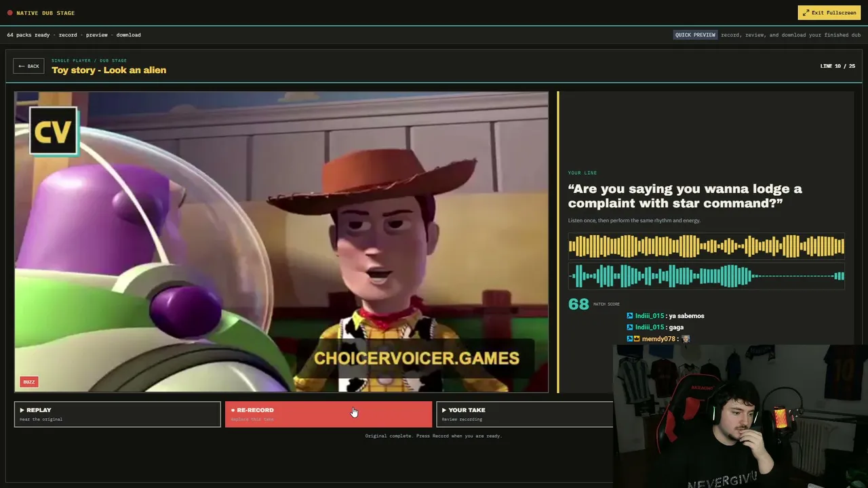The width and height of the screenshot is (868, 488).
Task: Click the streamer webcam overlay
Action: [741, 416]
